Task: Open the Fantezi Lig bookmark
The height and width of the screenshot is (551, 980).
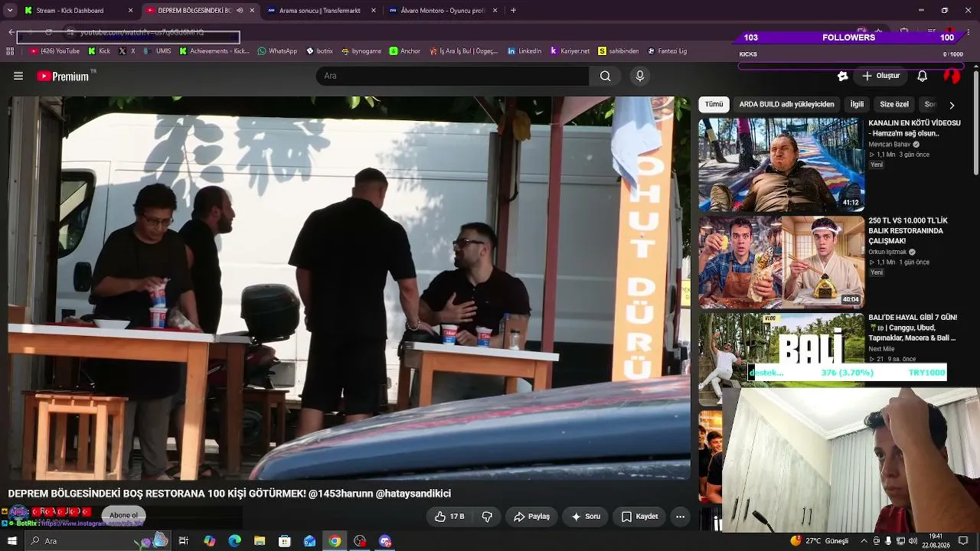Action: (x=667, y=51)
